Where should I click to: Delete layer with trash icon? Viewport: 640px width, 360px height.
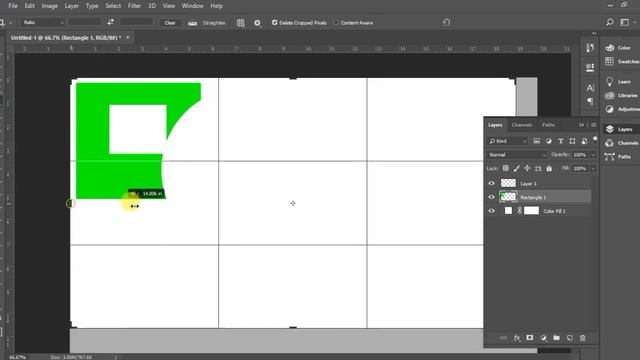pos(583,338)
